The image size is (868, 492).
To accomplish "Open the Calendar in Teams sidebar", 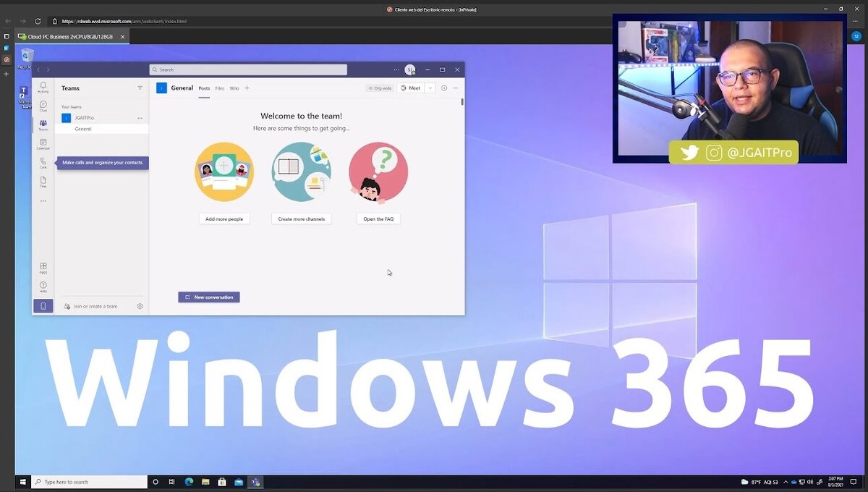I will tap(43, 144).
